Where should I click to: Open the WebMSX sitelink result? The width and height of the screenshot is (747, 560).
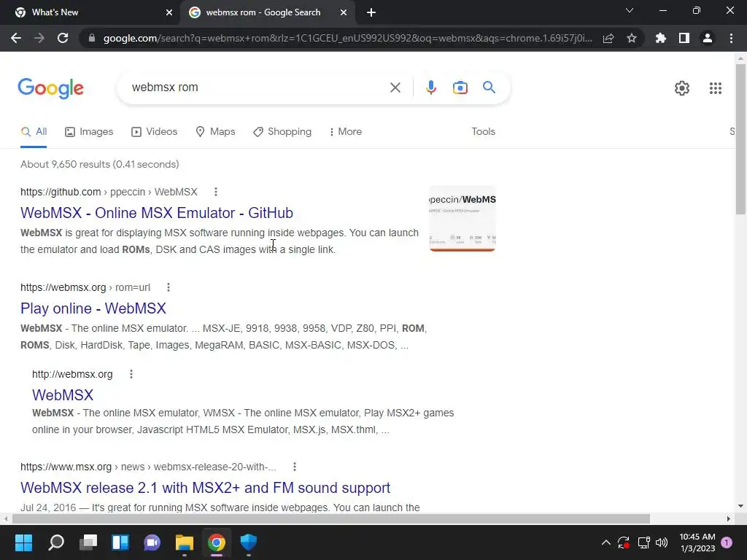pyautogui.click(x=63, y=395)
